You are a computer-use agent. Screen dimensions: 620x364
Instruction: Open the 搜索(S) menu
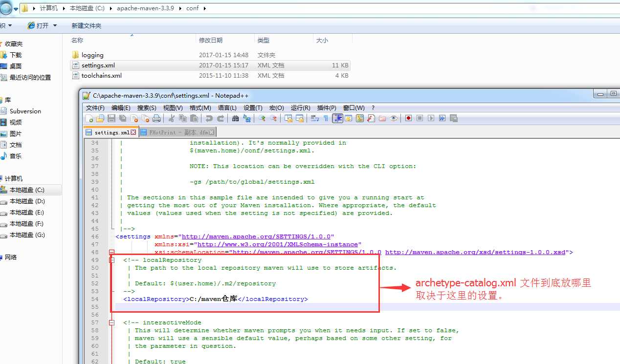(x=147, y=108)
